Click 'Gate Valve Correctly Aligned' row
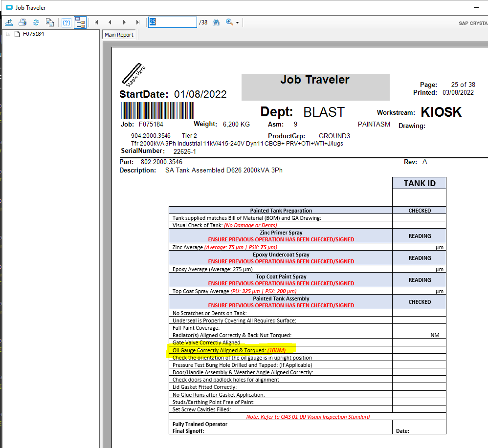 (280, 342)
